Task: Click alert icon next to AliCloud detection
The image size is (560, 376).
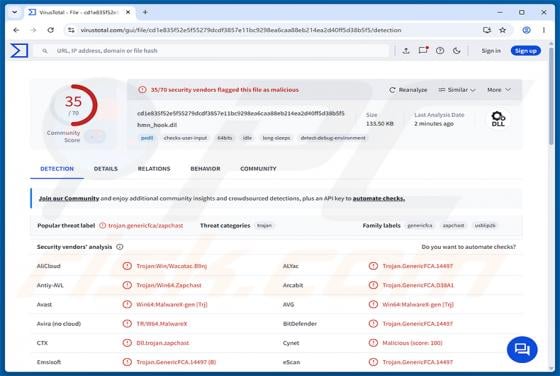Action: point(127,266)
